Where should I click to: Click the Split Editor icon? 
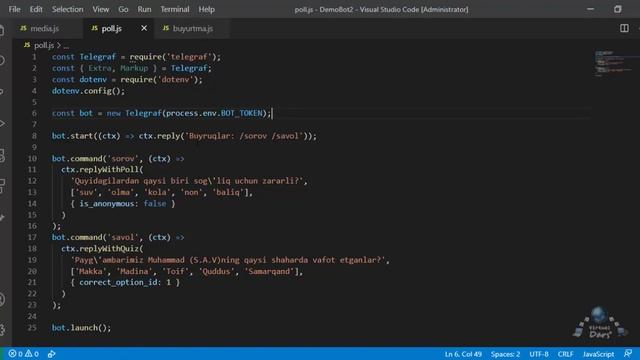coord(624,28)
